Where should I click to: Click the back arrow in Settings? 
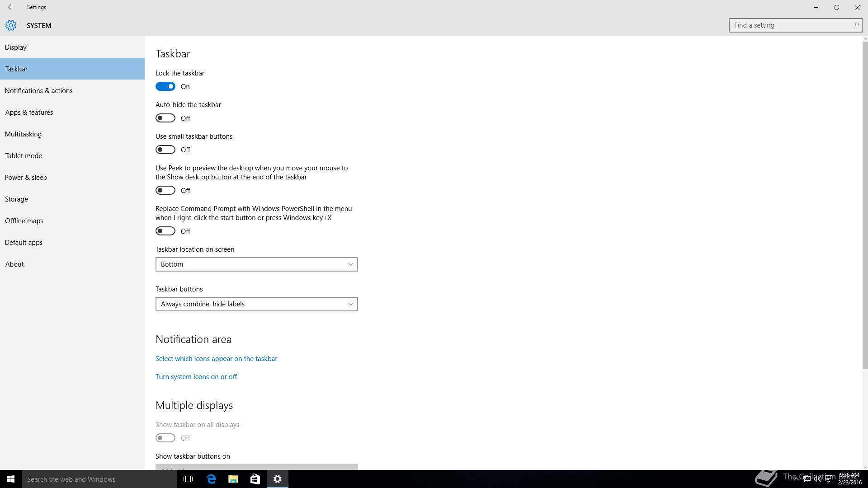tap(11, 7)
